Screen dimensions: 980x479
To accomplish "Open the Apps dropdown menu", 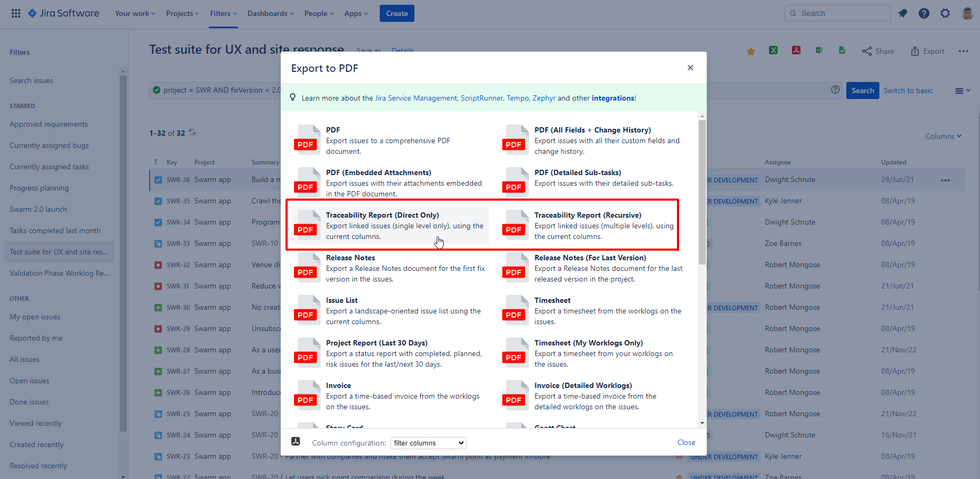I will (356, 13).
